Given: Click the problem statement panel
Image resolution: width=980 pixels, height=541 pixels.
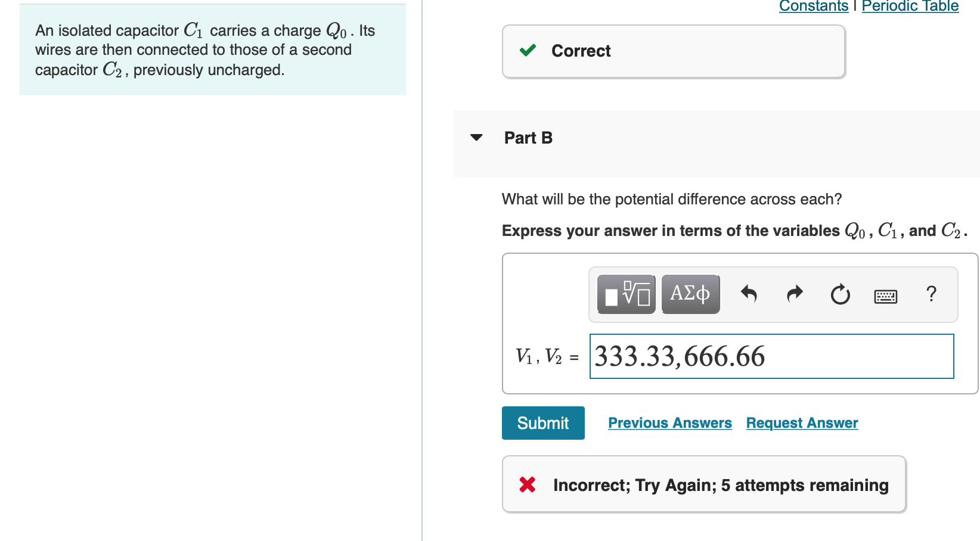Looking at the screenshot, I should coord(212,49).
